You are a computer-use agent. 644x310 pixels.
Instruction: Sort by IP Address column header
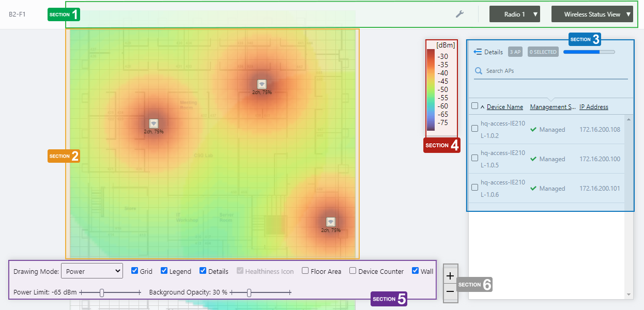point(593,107)
